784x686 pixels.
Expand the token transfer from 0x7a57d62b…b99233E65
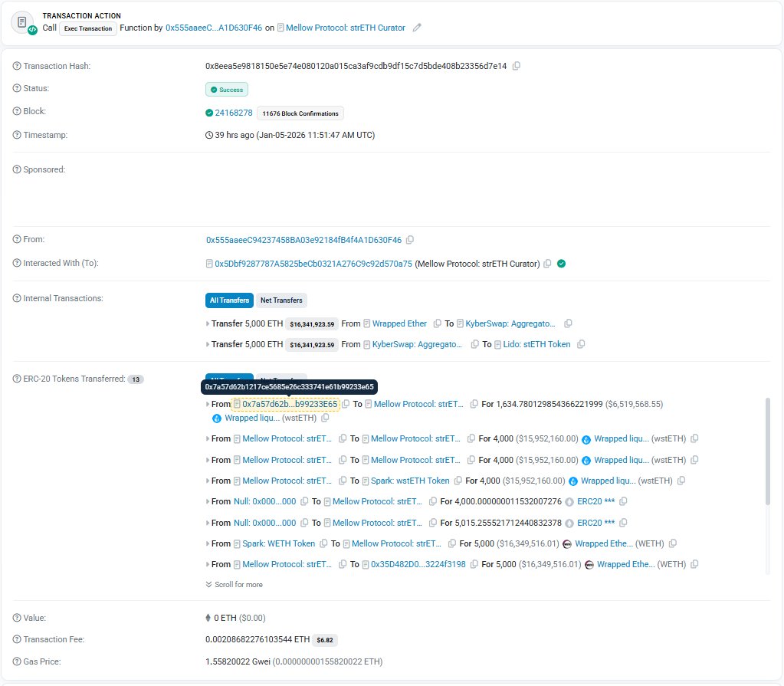point(208,404)
